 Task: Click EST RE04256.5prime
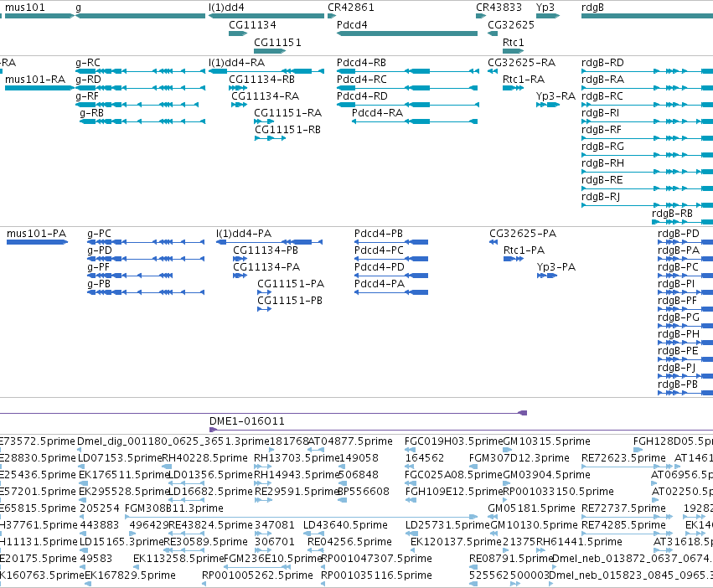[349, 542]
